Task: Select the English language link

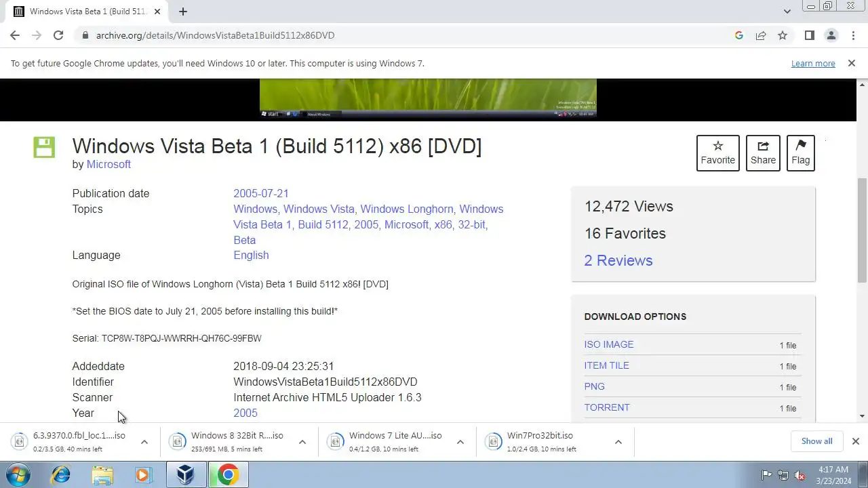Action: click(x=251, y=255)
